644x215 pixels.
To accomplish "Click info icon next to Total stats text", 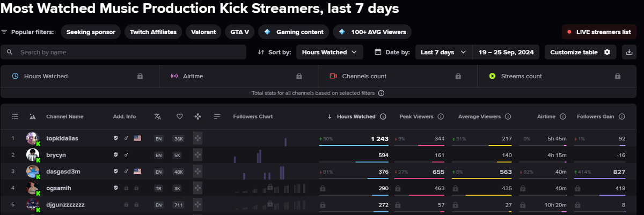I will [381, 93].
